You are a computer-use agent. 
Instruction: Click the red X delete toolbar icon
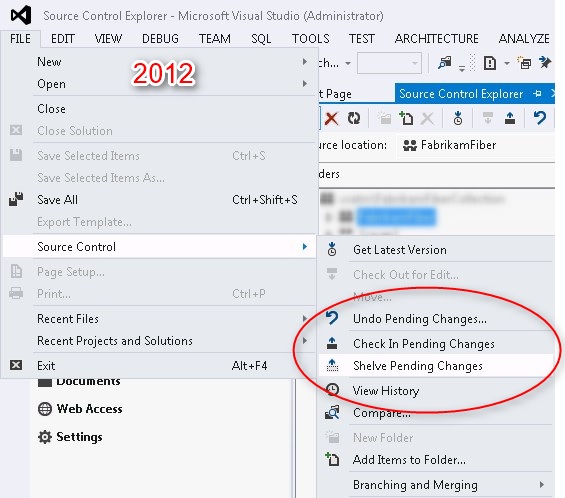tap(331, 118)
